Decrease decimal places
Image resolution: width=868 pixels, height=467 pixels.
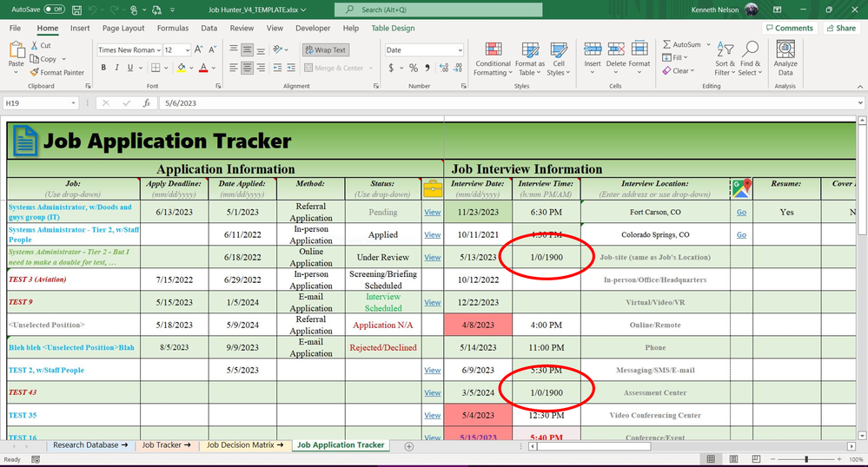pos(458,68)
